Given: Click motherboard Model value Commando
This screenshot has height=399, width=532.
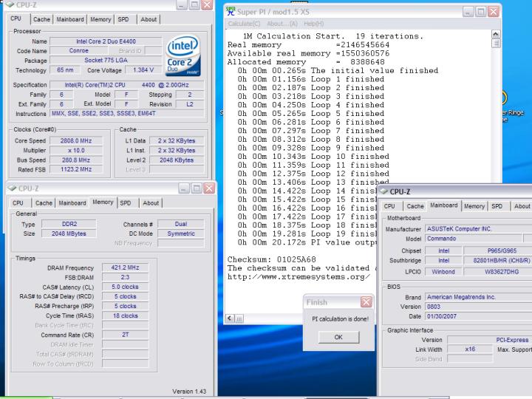Looking at the screenshot, I should 474,239.
